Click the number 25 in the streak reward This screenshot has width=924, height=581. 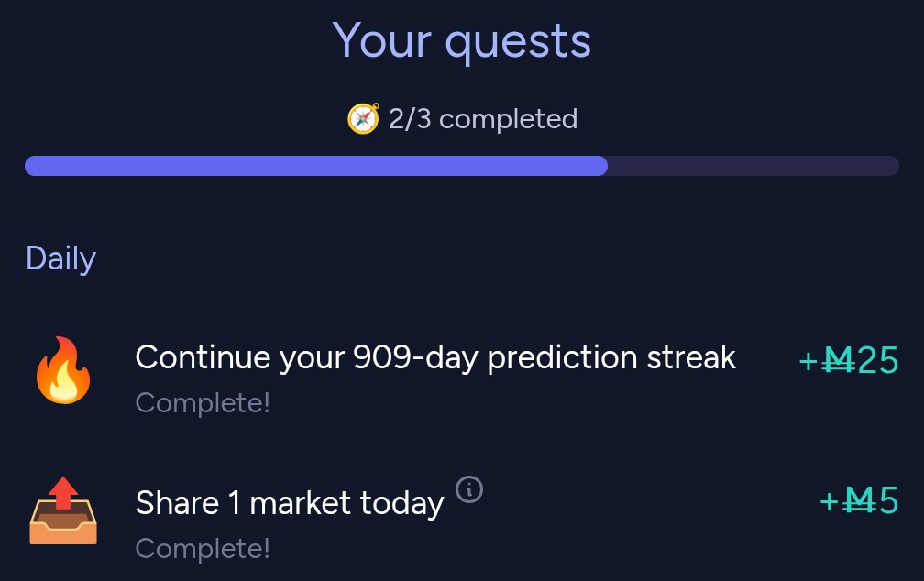(x=878, y=360)
